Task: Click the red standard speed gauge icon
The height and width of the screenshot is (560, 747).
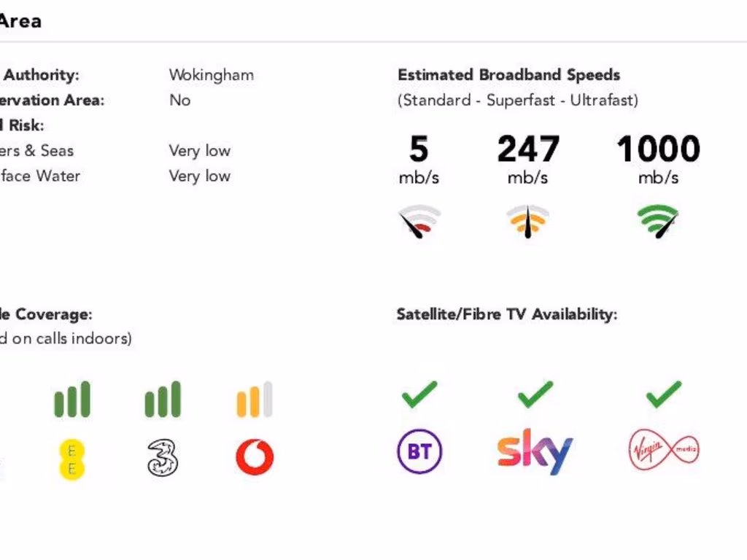Action: click(x=419, y=222)
